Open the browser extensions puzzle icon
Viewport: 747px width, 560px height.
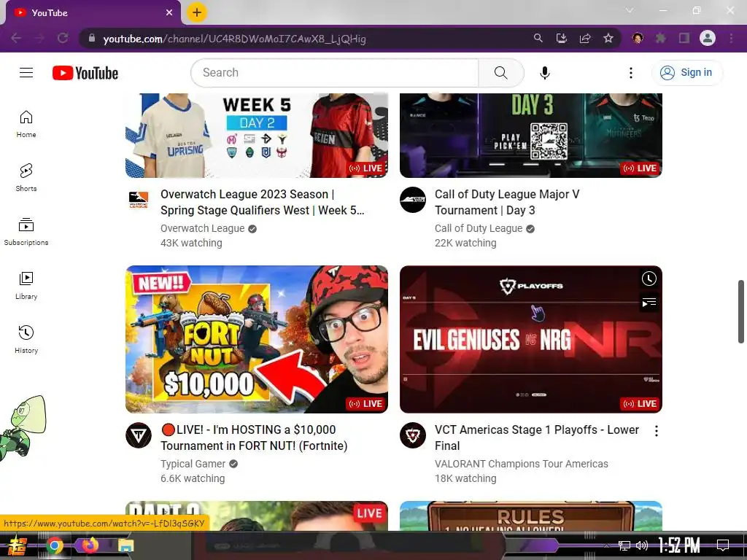point(661,38)
